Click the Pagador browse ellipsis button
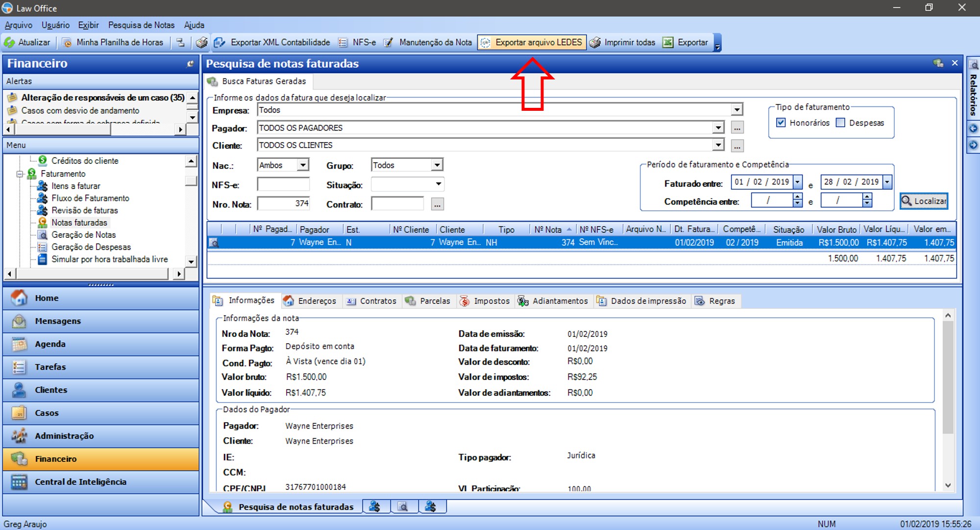Screen dimensions: 980x530 (737, 128)
